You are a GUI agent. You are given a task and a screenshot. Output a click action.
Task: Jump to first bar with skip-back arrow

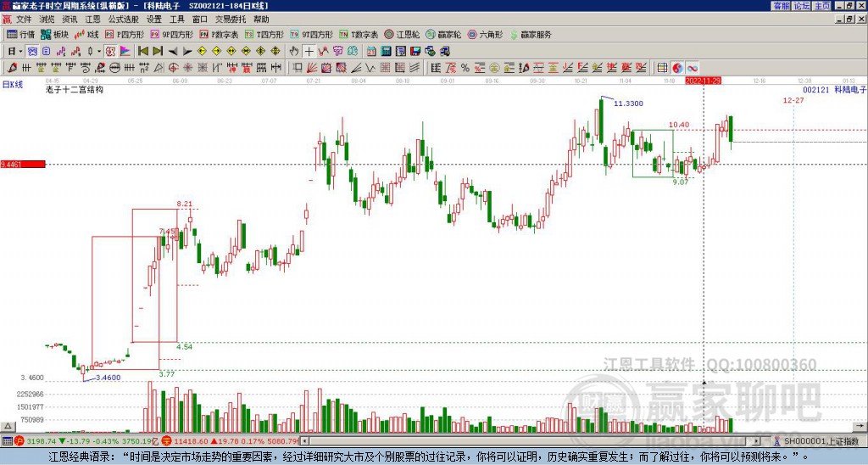tap(143, 51)
